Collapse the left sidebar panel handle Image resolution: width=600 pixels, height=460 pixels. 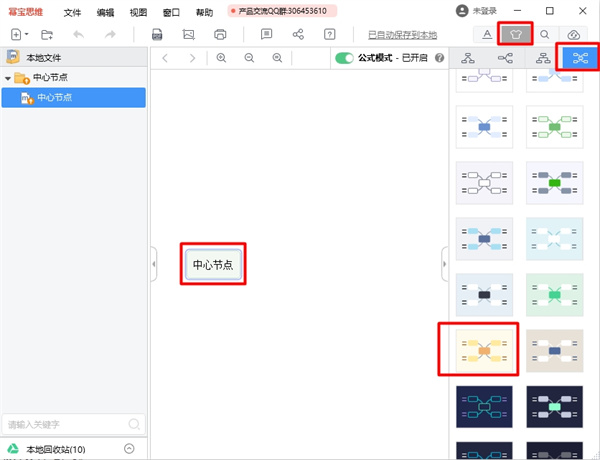pyautogui.click(x=154, y=264)
